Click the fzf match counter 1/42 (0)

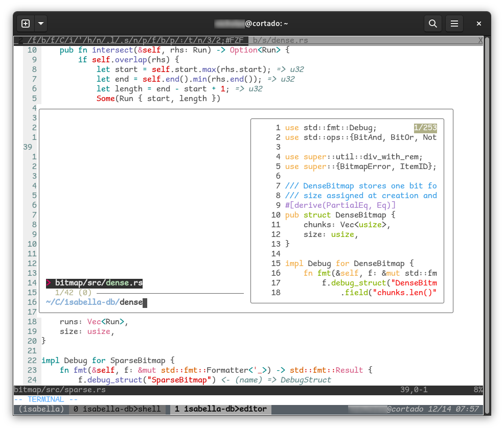[73, 293]
